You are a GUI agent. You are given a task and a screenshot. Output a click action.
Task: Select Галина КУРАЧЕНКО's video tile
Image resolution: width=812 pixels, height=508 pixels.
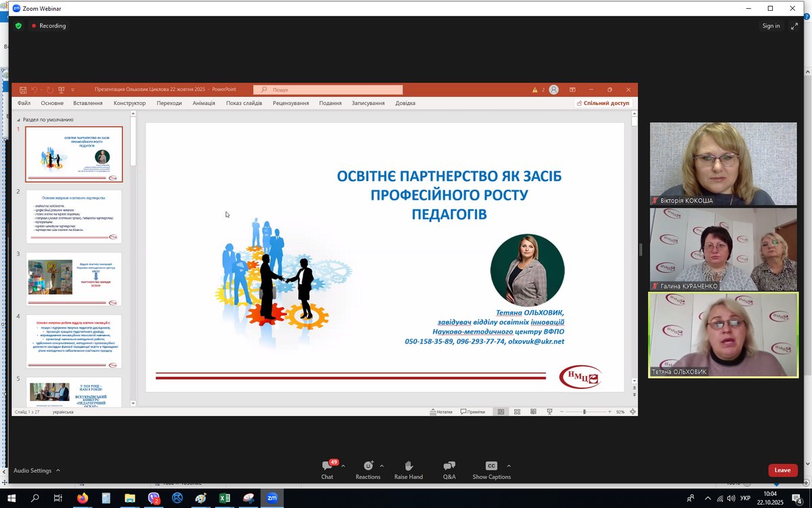pos(723,249)
